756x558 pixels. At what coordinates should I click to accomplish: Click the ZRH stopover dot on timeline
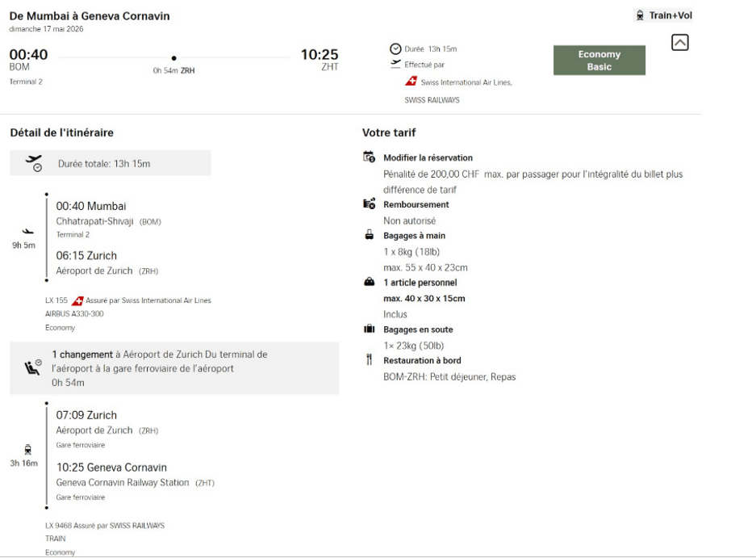pos(174,58)
